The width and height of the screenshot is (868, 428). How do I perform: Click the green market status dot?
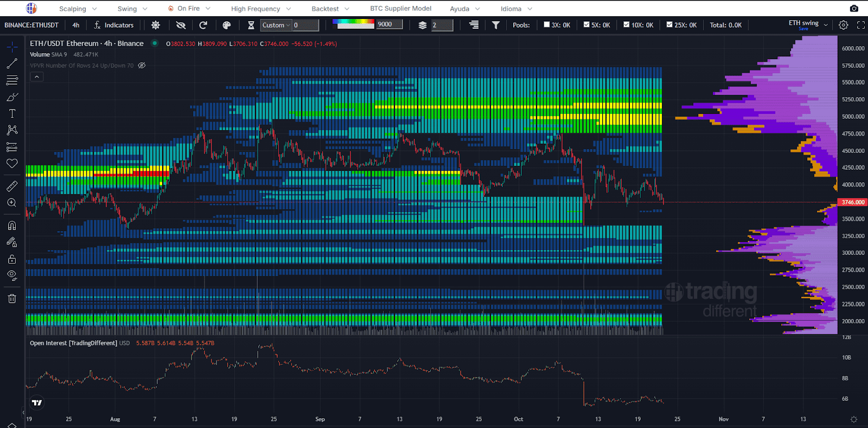click(155, 43)
